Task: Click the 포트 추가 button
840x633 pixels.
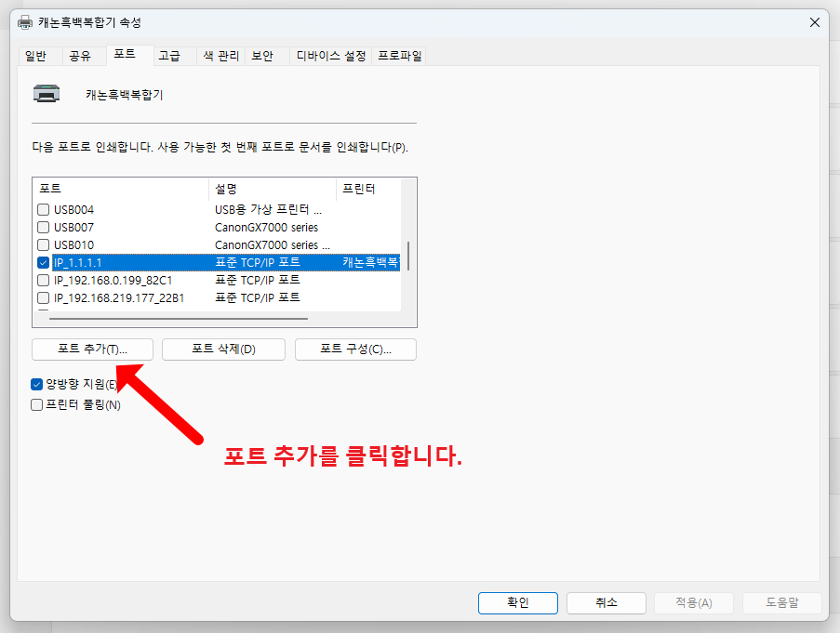Action: click(x=93, y=349)
